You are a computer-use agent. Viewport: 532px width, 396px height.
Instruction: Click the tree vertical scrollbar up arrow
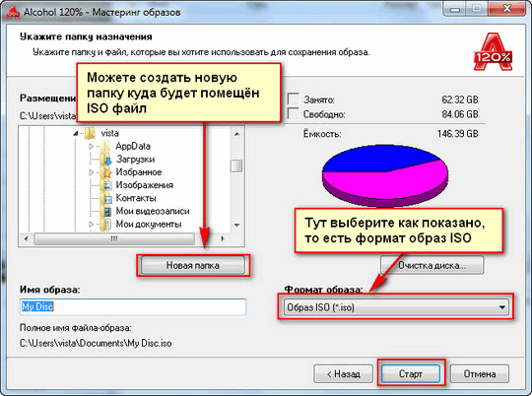click(236, 134)
